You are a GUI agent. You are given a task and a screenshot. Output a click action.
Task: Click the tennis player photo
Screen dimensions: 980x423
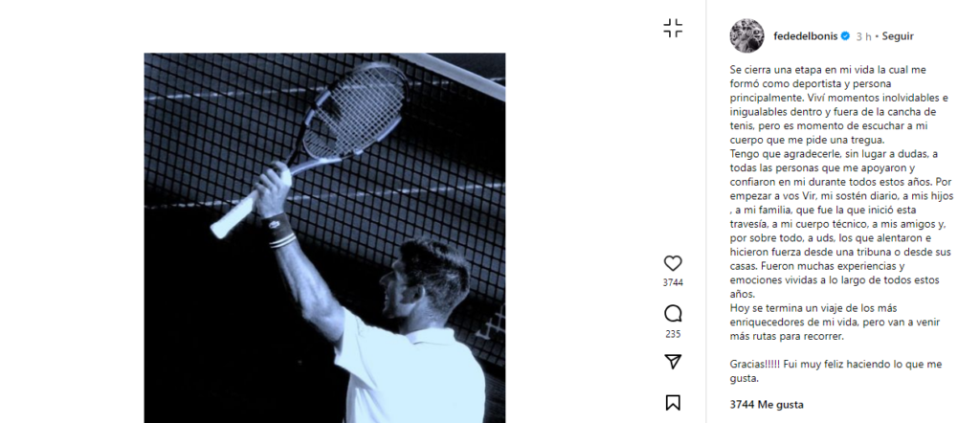324,238
